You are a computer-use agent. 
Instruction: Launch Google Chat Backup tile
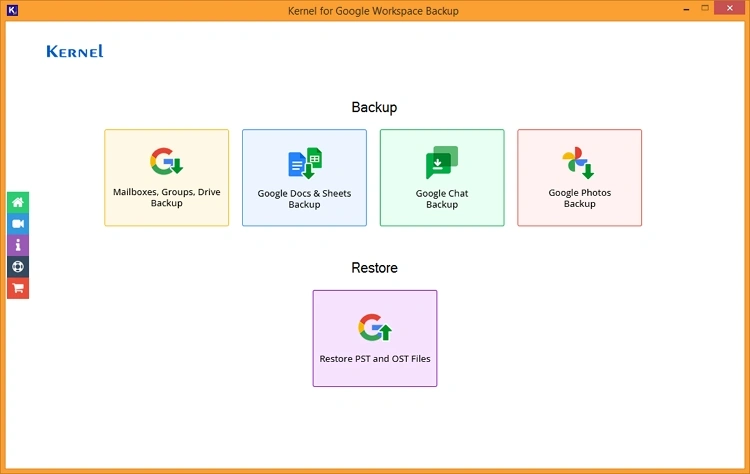pos(442,177)
